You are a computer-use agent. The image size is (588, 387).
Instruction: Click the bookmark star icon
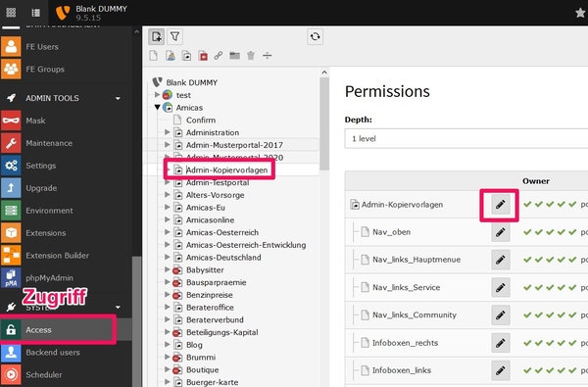(580, 13)
